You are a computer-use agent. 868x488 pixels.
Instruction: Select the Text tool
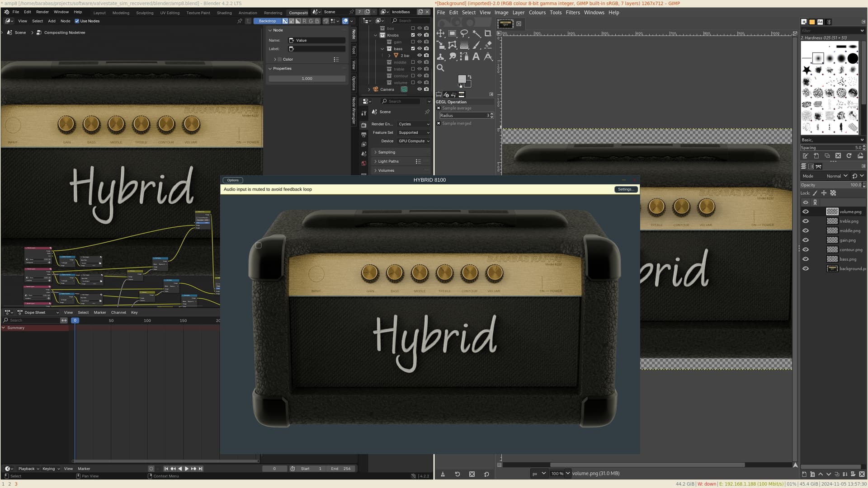(x=476, y=56)
